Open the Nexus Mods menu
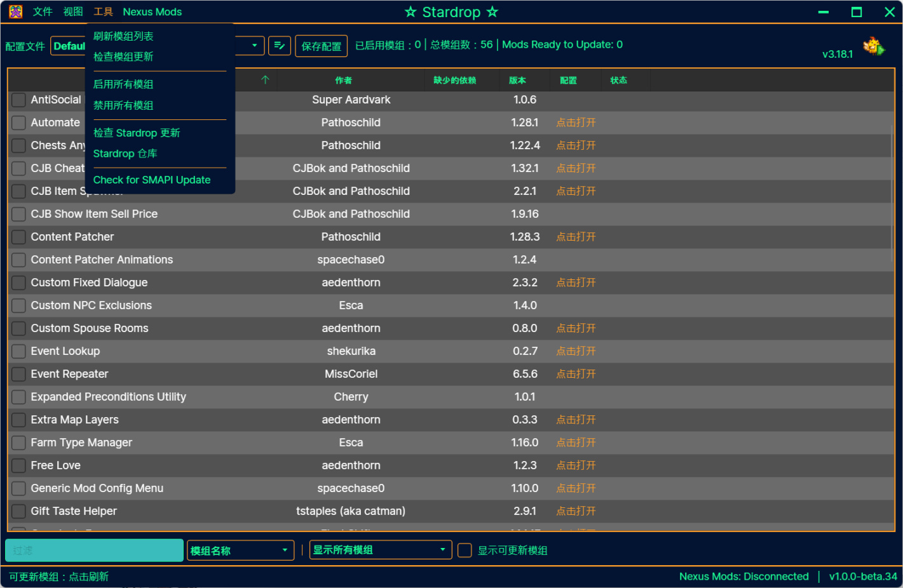 click(x=153, y=11)
